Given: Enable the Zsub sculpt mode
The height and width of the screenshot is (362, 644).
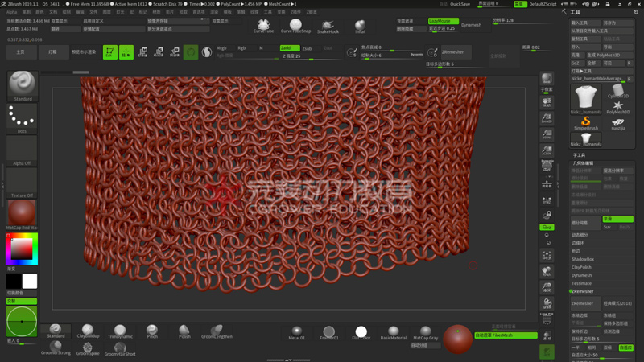Looking at the screenshot, I should tap(308, 48).
